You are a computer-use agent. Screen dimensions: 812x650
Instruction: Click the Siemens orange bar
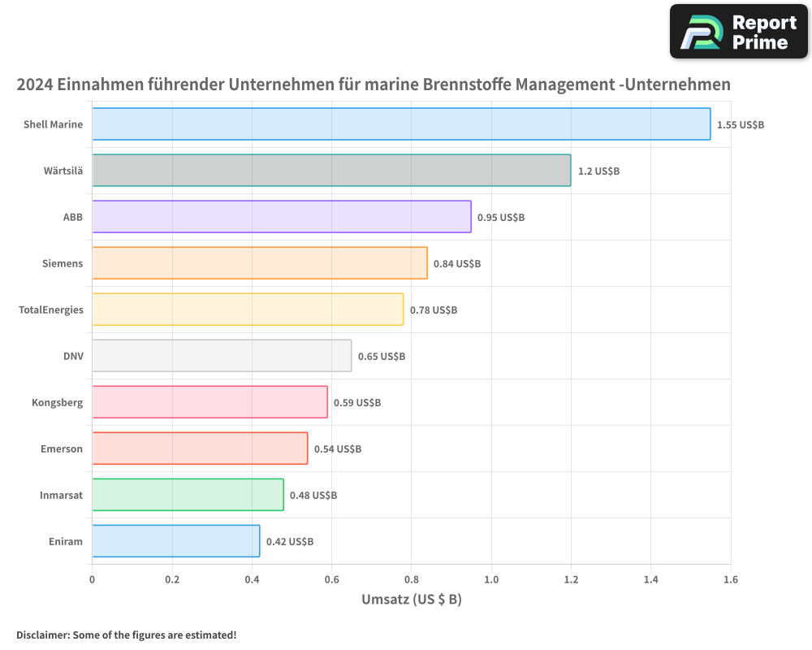point(260,263)
